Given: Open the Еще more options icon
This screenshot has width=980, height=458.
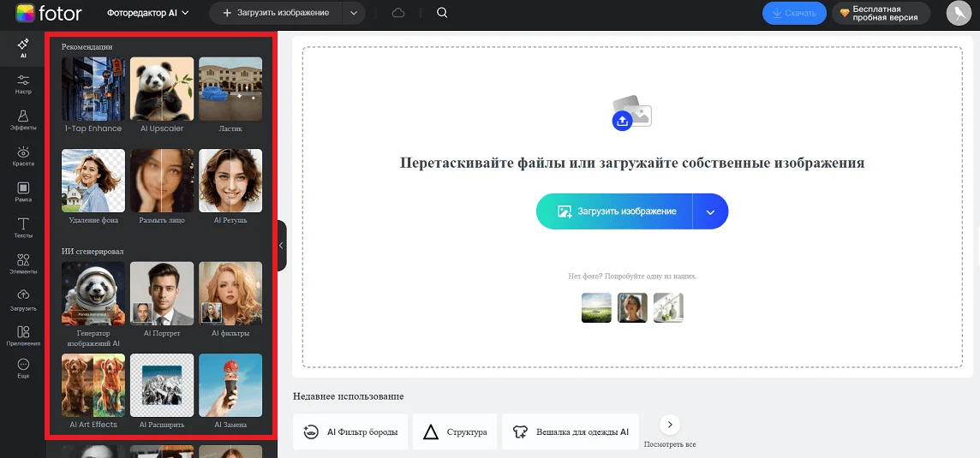Looking at the screenshot, I should [23, 369].
